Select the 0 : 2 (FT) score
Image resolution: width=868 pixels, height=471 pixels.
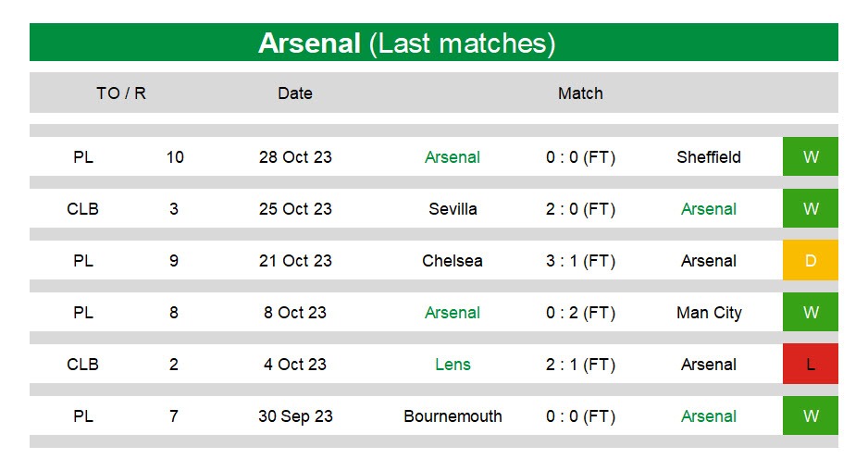[580, 313]
